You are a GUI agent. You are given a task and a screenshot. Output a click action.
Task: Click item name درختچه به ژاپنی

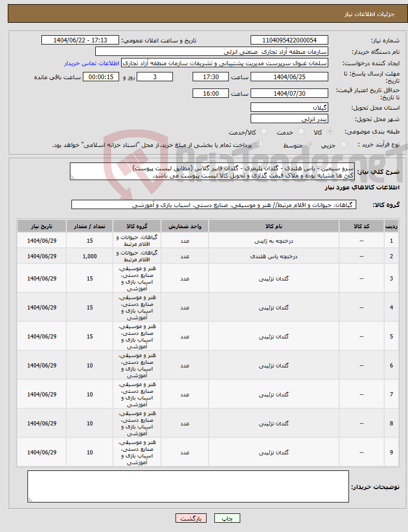tap(273, 241)
